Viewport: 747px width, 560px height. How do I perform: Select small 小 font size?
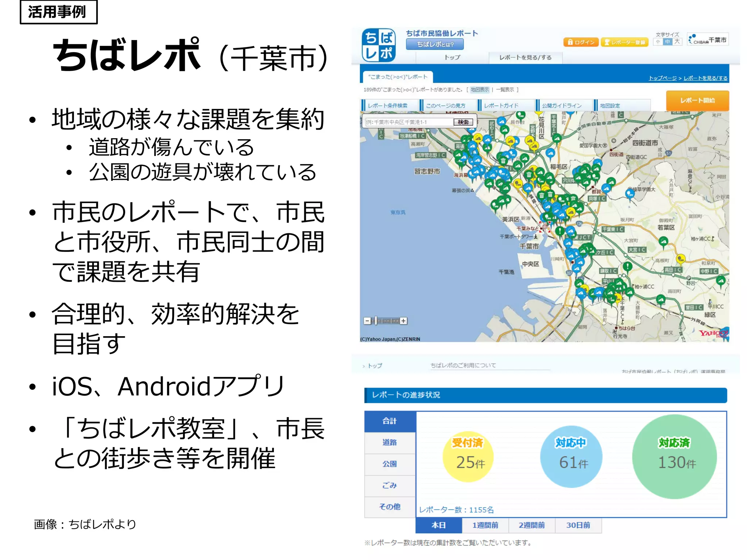point(658,42)
